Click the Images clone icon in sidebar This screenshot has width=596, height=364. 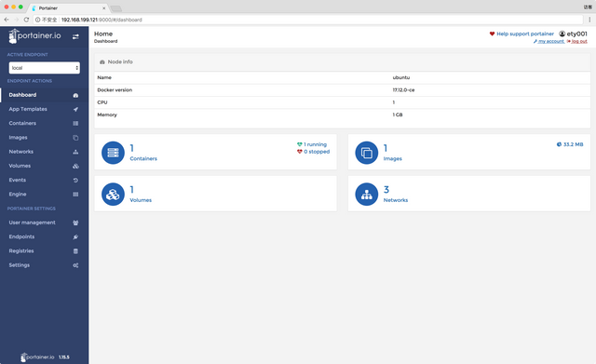tap(75, 138)
